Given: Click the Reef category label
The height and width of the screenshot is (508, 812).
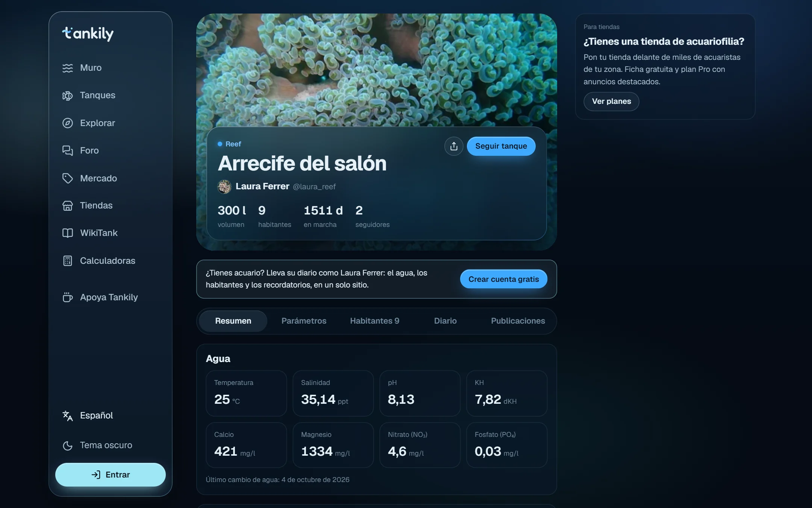Looking at the screenshot, I should pyautogui.click(x=229, y=144).
